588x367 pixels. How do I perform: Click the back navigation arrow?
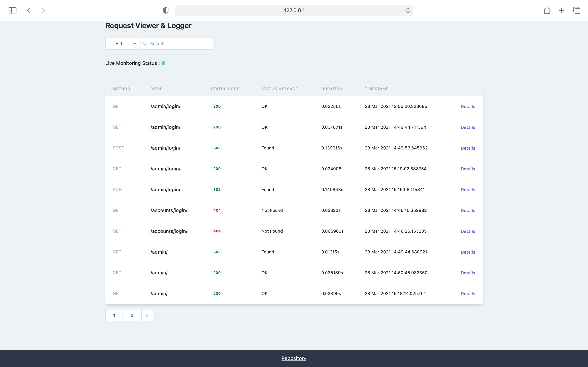coord(29,10)
